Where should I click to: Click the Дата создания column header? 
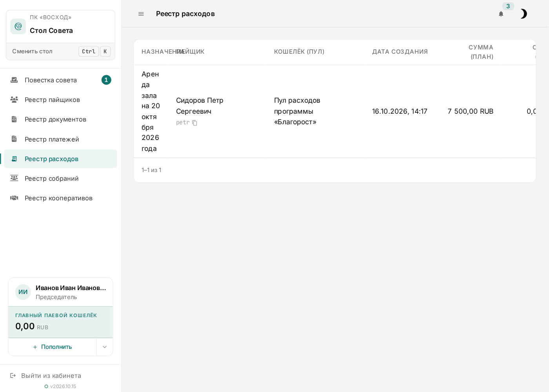click(x=400, y=52)
